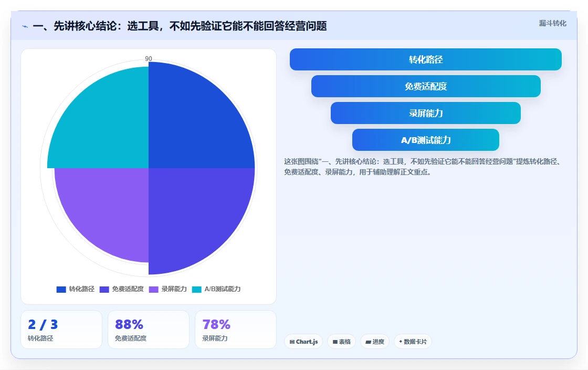Click the axis label 90 above chart

tap(149, 58)
